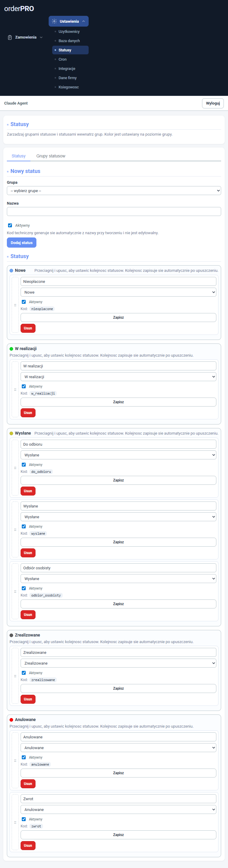
Task: Switch to Grupy statusow tab
Action: [50, 156]
